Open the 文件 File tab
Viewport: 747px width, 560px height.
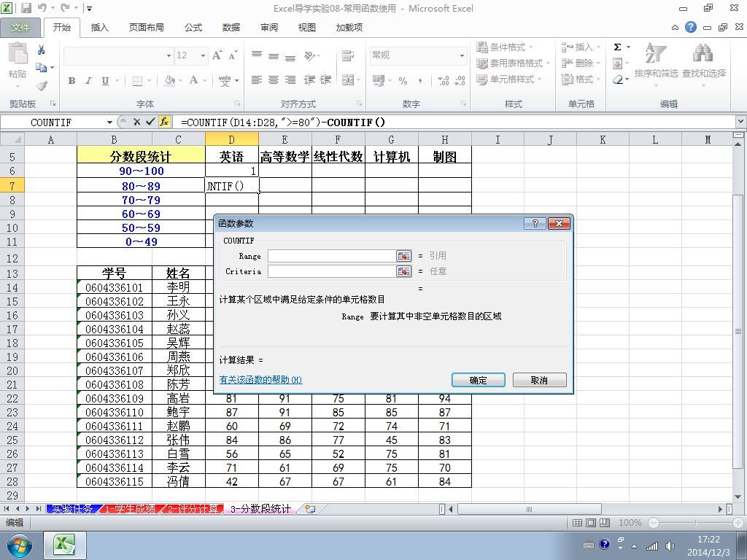click(20, 28)
